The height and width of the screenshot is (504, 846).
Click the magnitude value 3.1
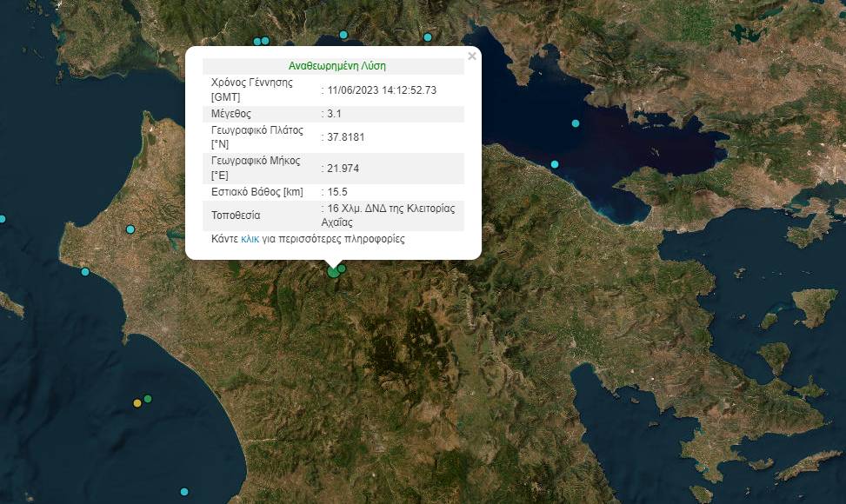coord(334,114)
